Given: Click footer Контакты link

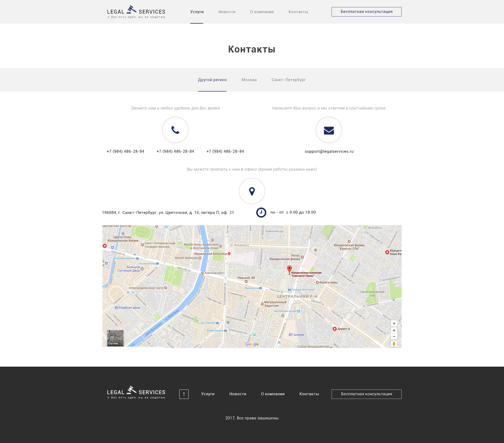Looking at the screenshot, I should [309, 394].
